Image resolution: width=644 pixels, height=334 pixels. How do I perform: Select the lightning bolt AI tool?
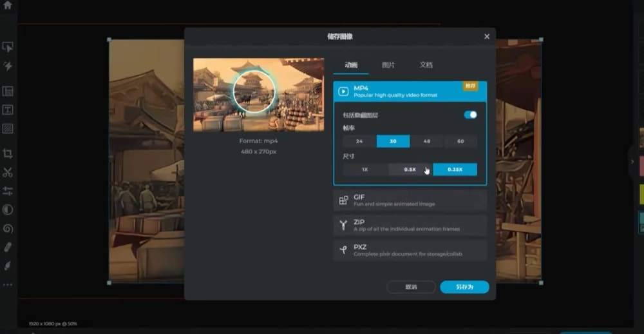point(7,66)
